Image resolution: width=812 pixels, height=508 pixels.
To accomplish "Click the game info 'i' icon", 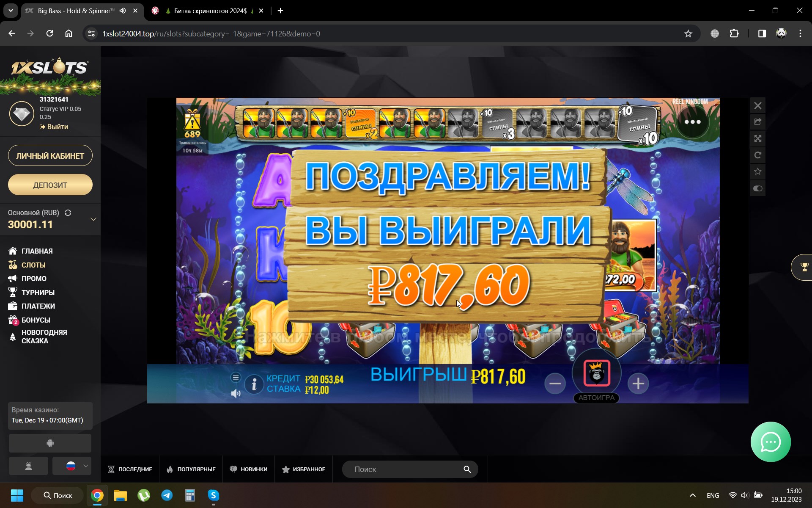I will [x=254, y=384].
